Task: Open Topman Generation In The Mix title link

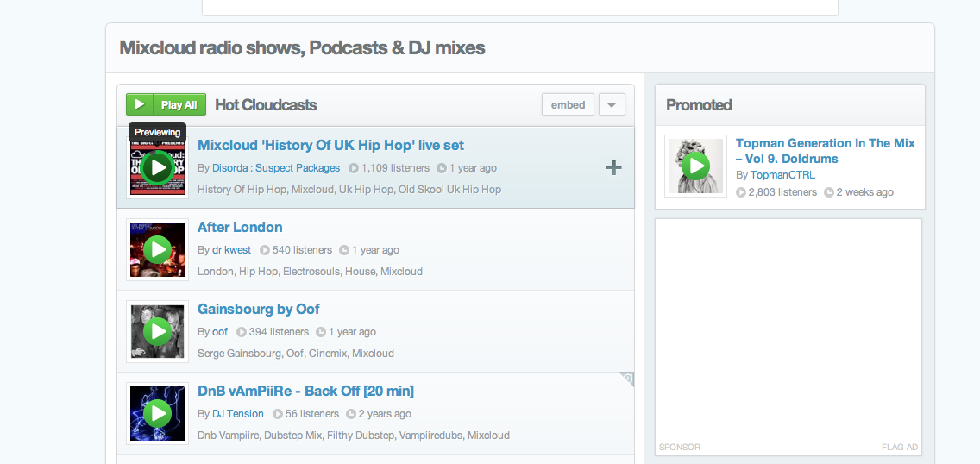Action: coord(825,151)
